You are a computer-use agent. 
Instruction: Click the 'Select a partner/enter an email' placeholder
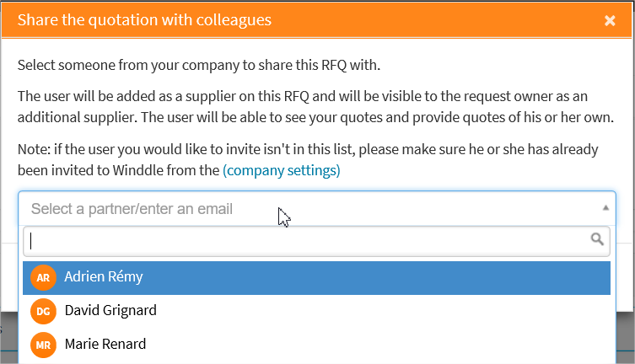(x=132, y=209)
